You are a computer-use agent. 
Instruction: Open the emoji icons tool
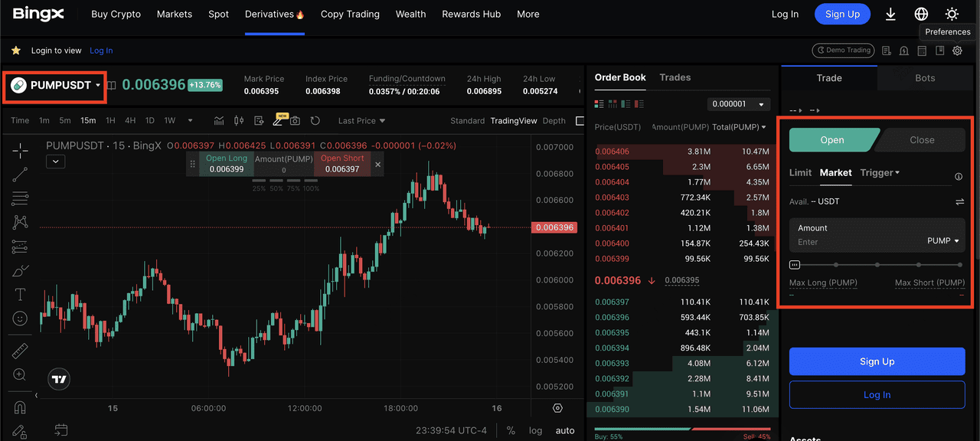pos(20,318)
